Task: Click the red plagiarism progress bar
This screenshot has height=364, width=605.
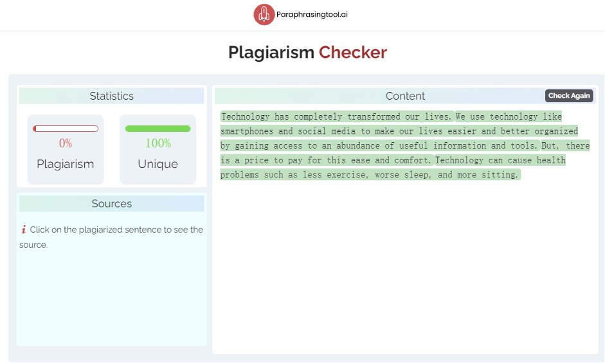Action: point(66,129)
